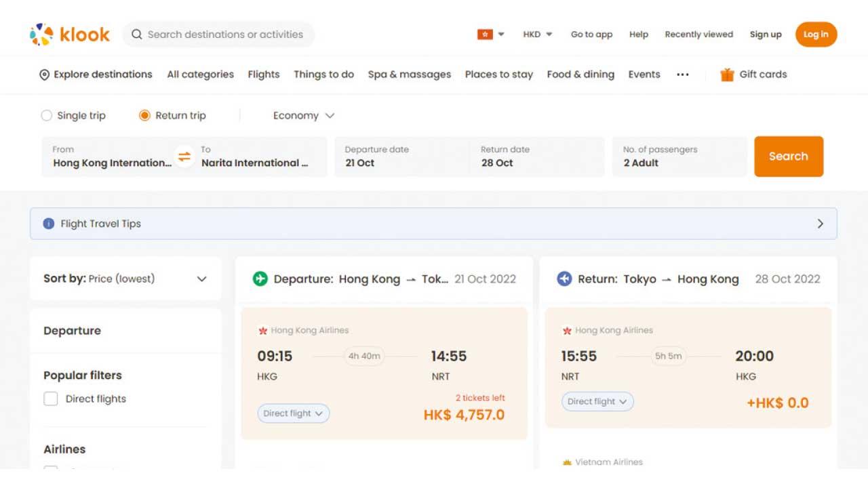Select the Single trip radio option

[x=47, y=116]
